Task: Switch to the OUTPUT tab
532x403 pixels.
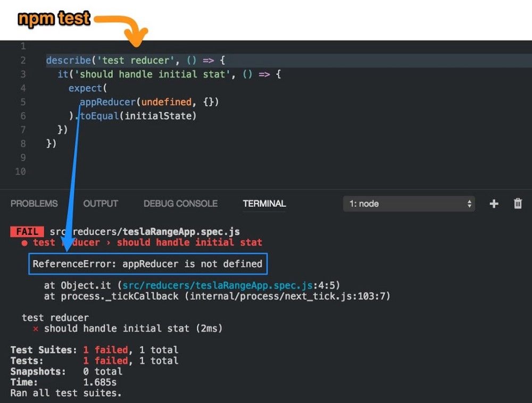Action: (100, 204)
